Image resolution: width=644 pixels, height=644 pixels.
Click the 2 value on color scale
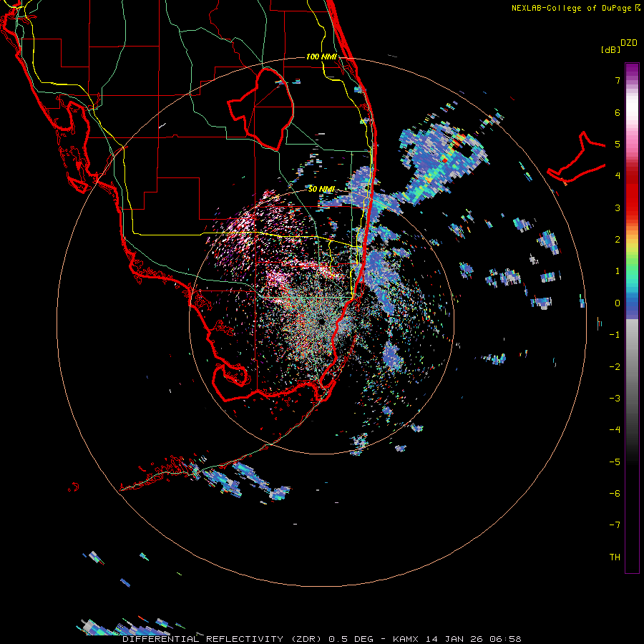618,240
